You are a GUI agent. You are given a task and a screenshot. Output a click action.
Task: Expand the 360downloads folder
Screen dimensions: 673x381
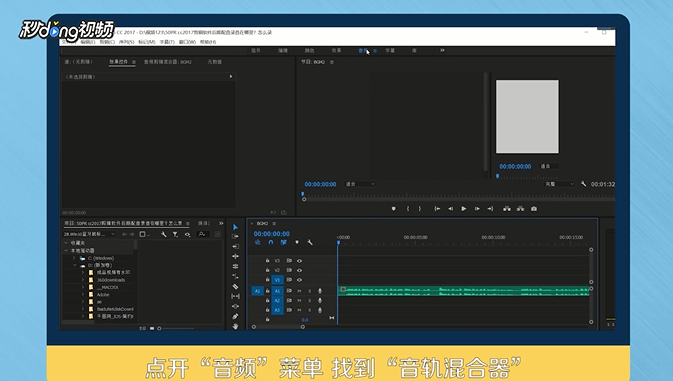click(x=83, y=280)
